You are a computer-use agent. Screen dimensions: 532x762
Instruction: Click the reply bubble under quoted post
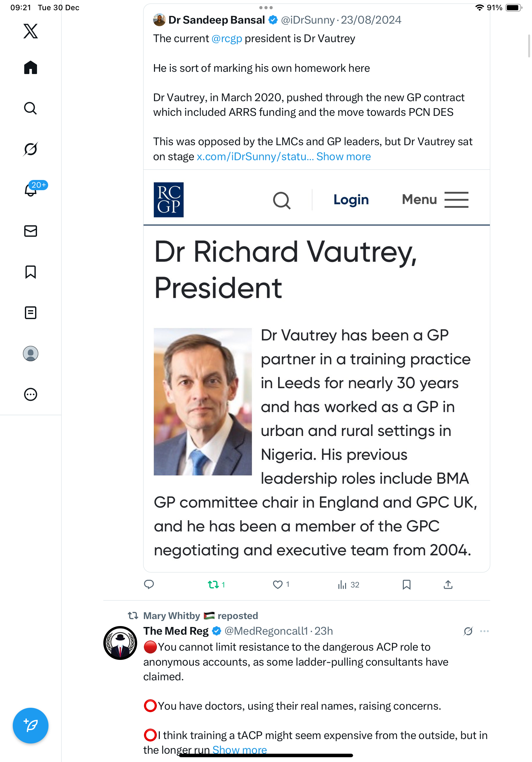click(149, 585)
